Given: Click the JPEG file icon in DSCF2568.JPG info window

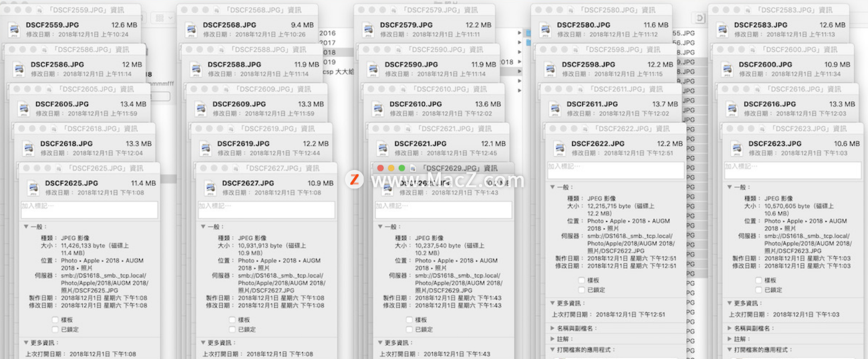Looking at the screenshot, I should [x=192, y=30].
